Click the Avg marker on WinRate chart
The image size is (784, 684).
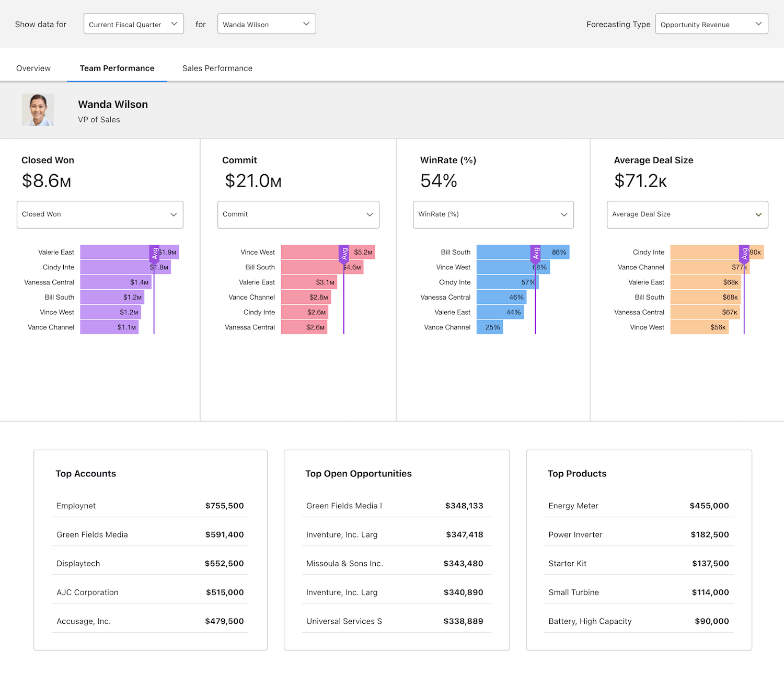point(535,254)
